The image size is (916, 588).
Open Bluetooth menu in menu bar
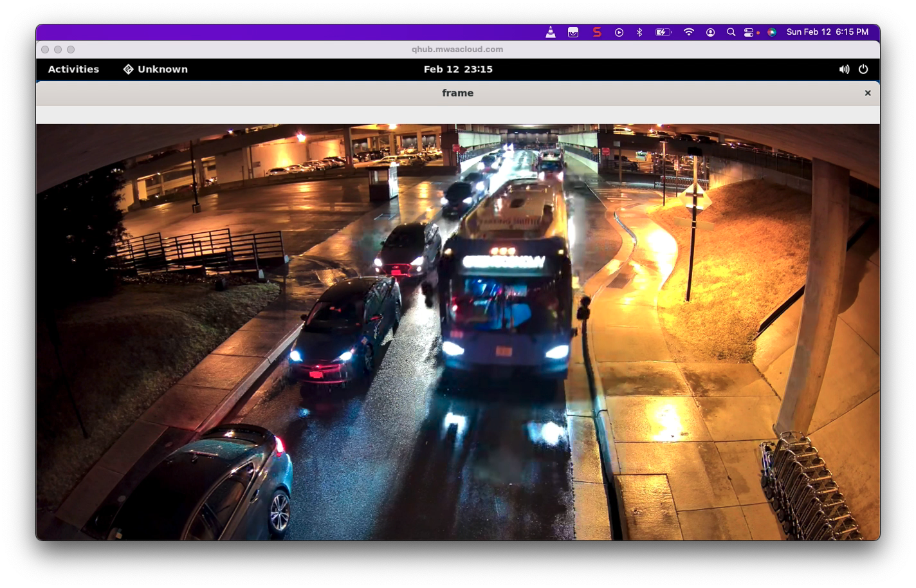(x=639, y=32)
